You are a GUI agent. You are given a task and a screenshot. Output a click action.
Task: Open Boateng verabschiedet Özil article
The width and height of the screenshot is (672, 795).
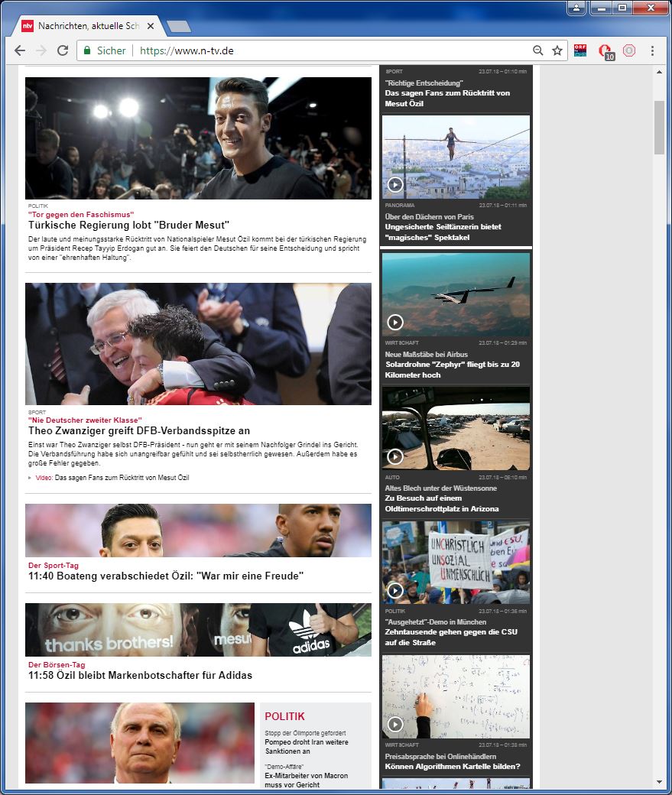pos(166,576)
